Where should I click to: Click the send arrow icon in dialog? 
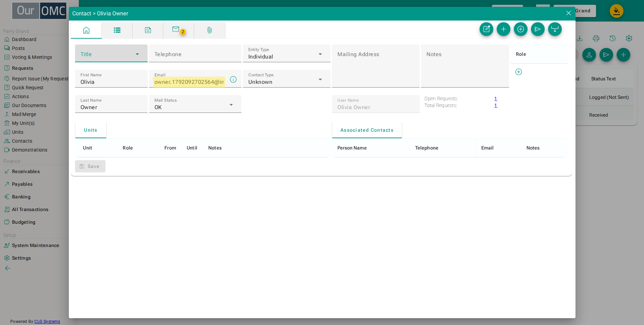click(538, 29)
